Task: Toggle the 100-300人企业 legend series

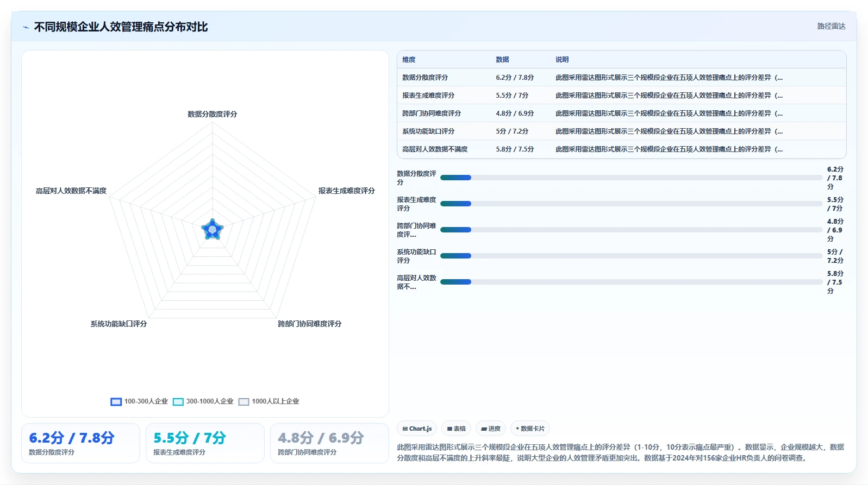Action: click(139, 401)
